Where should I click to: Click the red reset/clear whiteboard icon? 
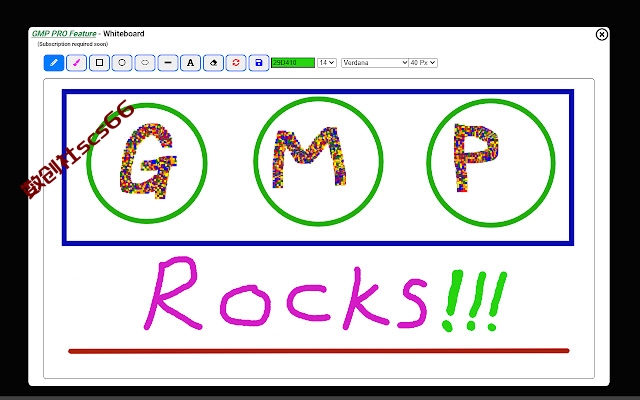(236, 63)
